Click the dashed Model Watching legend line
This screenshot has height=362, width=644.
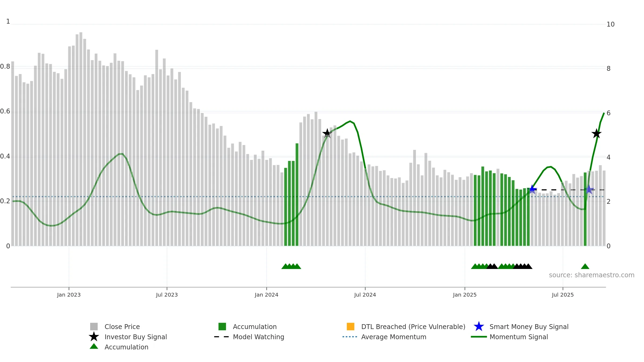(x=222, y=337)
